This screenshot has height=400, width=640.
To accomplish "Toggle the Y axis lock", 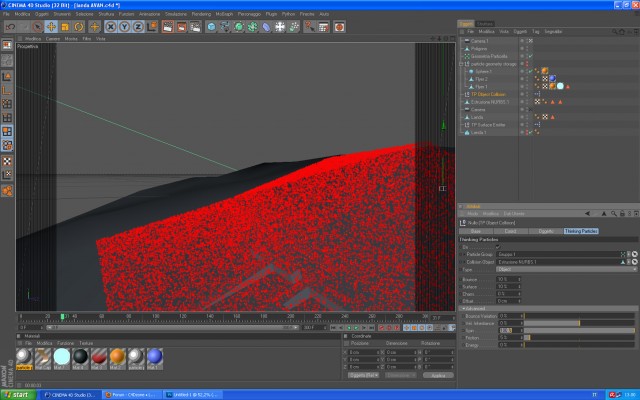I will (124, 27).
